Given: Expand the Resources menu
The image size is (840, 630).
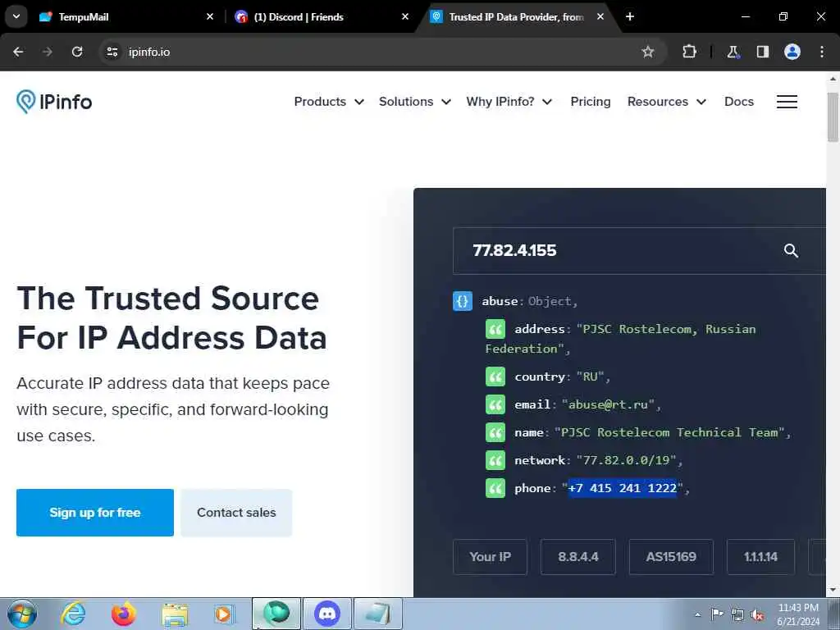Looking at the screenshot, I should [667, 101].
